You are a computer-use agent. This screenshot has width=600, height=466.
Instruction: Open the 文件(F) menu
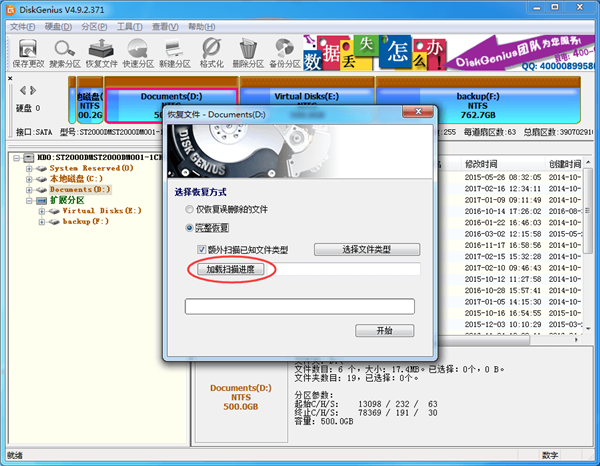[x=23, y=27]
